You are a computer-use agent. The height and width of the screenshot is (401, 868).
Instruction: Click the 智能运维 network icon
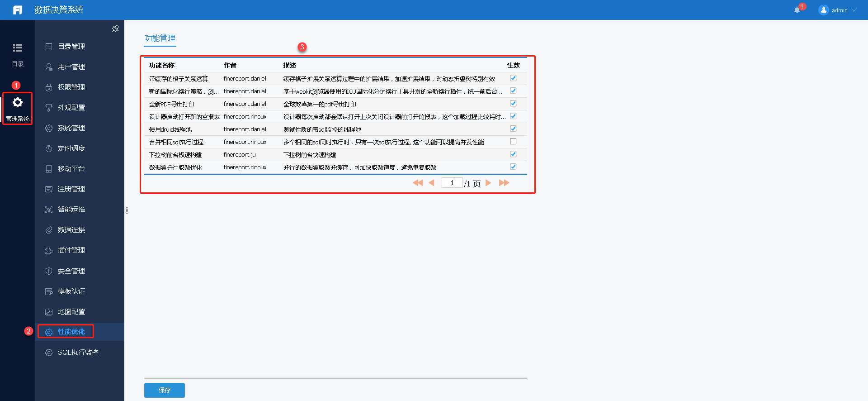[49, 210]
